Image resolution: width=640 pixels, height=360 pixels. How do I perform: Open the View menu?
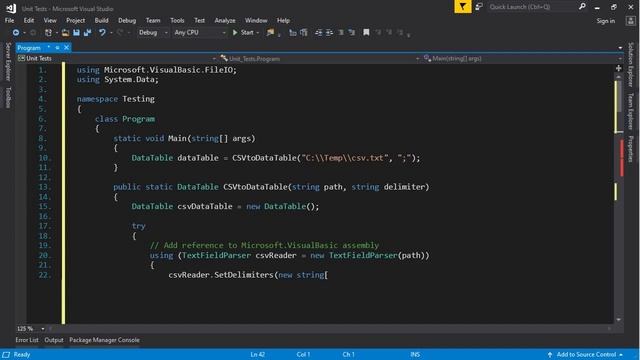point(50,20)
